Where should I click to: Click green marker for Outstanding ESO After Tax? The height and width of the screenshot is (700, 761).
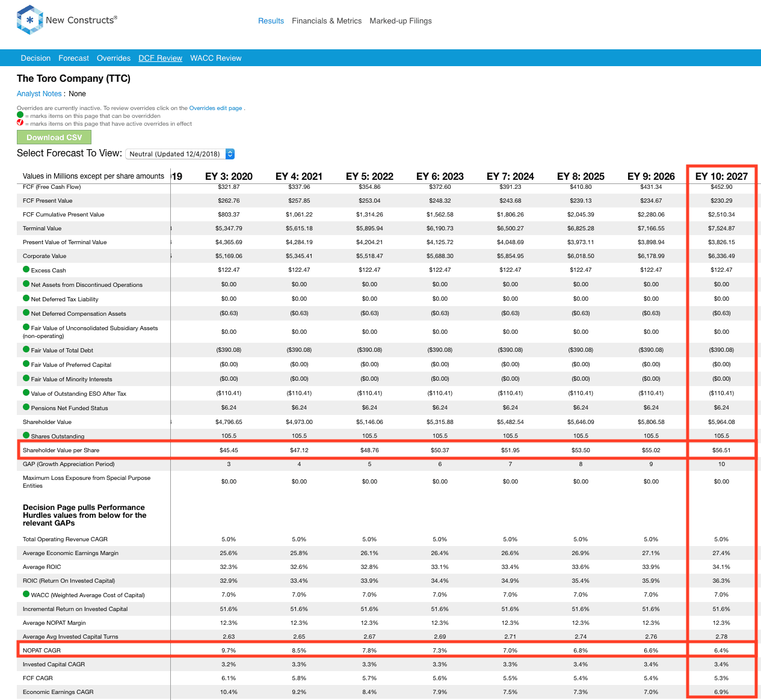26,393
